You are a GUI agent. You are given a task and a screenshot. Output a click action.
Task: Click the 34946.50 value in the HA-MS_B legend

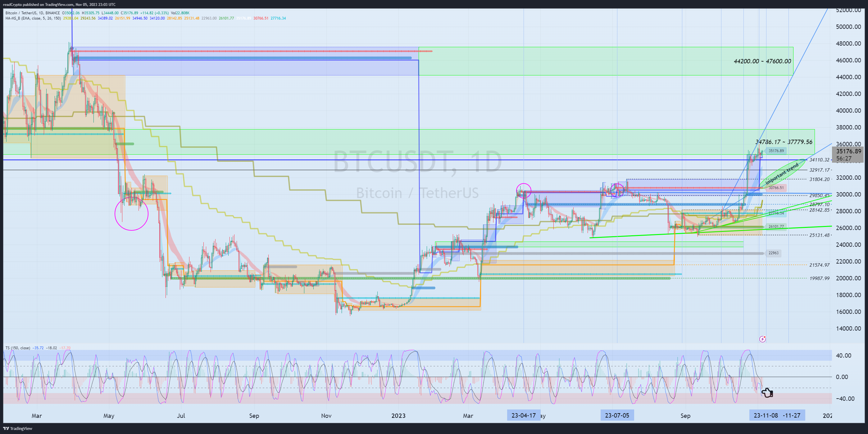click(140, 18)
